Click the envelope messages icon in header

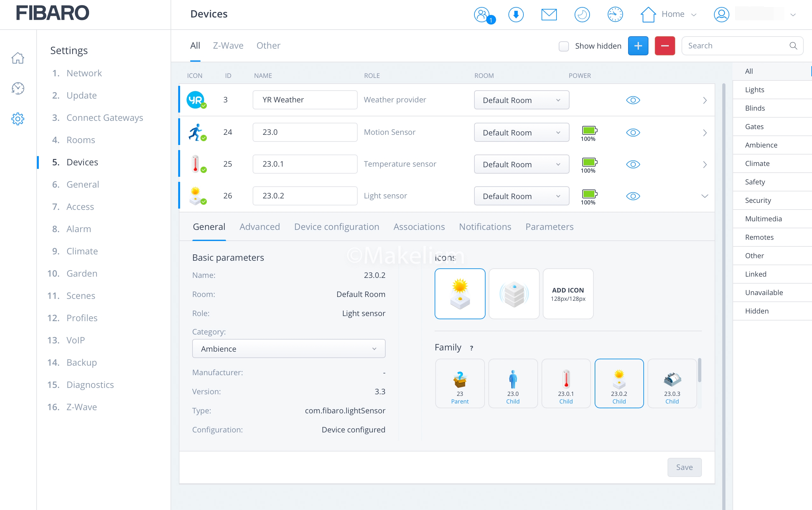tap(549, 15)
